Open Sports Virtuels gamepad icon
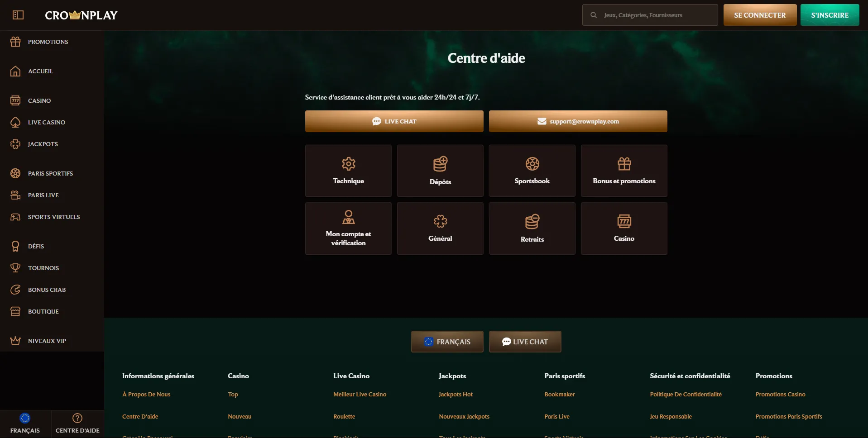 [x=15, y=217]
